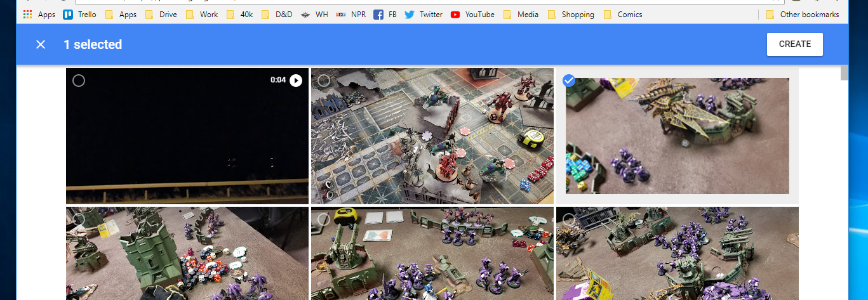The width and height of the screenshot is (868, 300).
Task: Clear selection with the X icon
Action: click(x=41, y=44)
